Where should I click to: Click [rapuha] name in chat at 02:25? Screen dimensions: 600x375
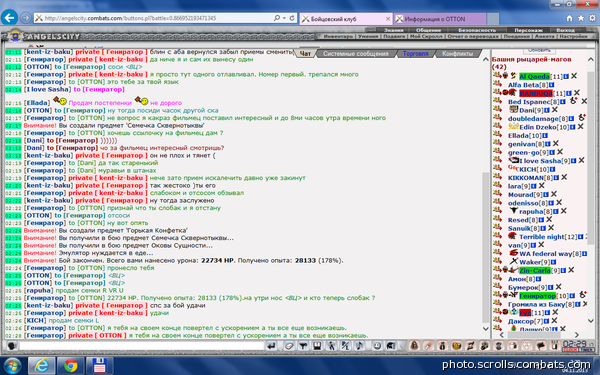(x=39, y=290)
